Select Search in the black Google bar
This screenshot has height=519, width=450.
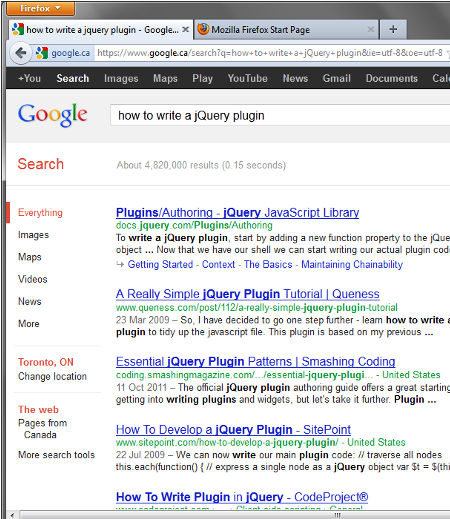tap(73, 78)
